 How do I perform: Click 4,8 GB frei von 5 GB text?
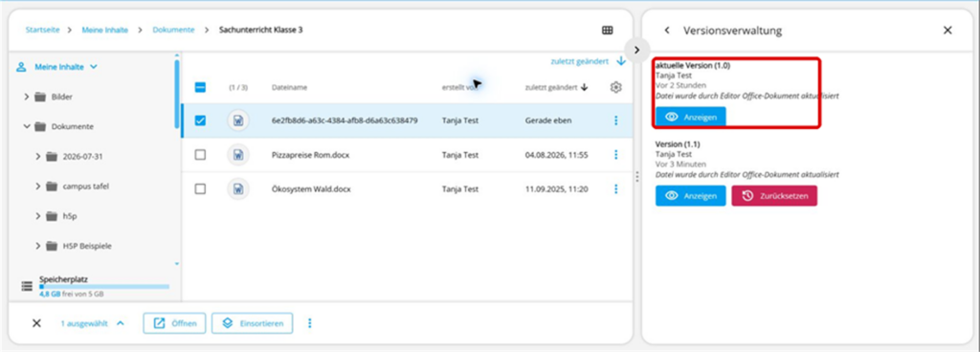tap(71, 294)
